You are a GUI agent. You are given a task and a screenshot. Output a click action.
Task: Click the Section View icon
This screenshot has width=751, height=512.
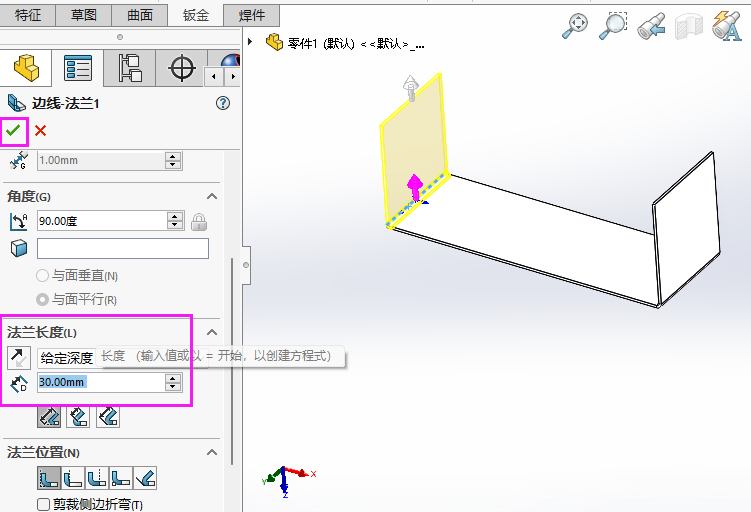[x=689, y=25]
